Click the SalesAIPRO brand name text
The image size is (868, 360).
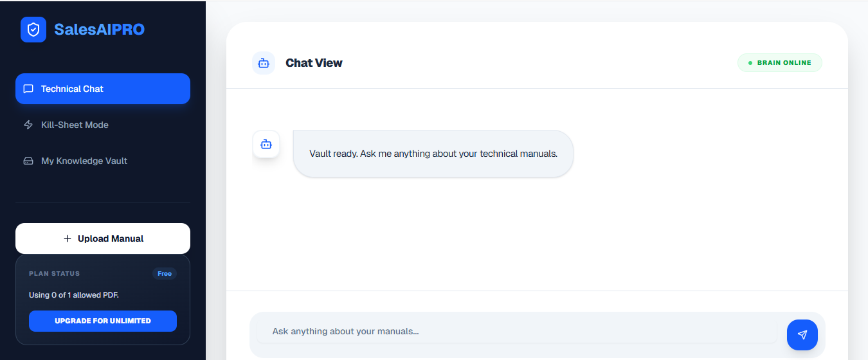(x=99, y=30)
